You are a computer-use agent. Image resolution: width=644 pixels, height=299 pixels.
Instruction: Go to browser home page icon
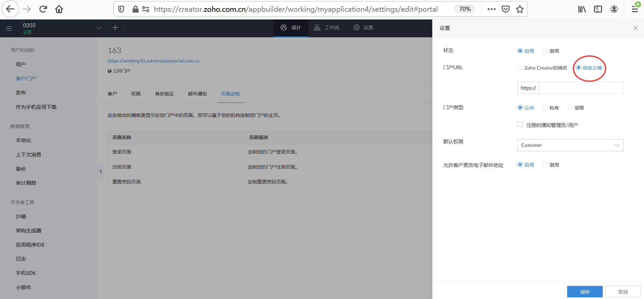pyautogui.click(x=59, y=9)
